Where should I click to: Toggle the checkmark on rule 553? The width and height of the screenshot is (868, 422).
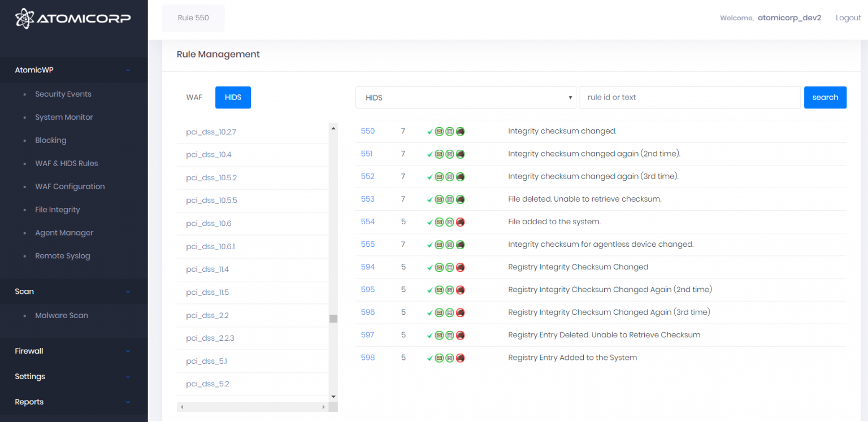(430, 199)
